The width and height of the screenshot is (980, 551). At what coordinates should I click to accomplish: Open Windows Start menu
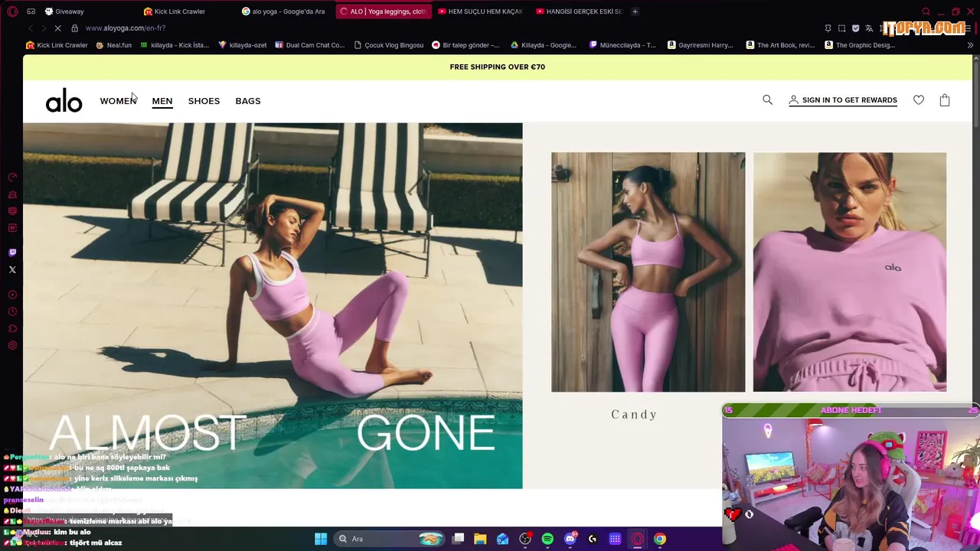click(x=321, y=539)
